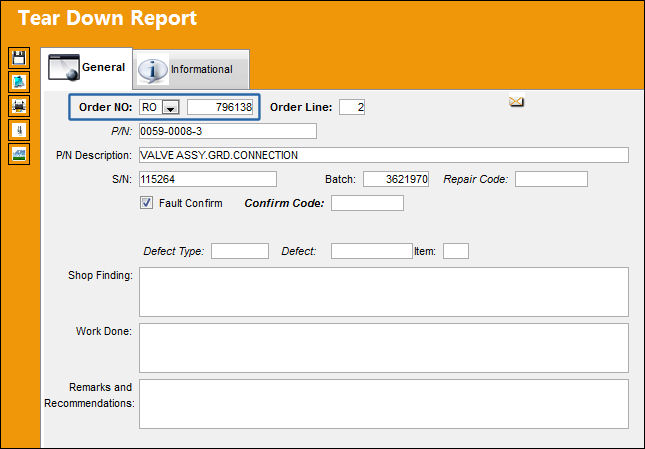Click the Defect input field
Viewport: 645px width, 449px height.
click(x=371, y=251)
